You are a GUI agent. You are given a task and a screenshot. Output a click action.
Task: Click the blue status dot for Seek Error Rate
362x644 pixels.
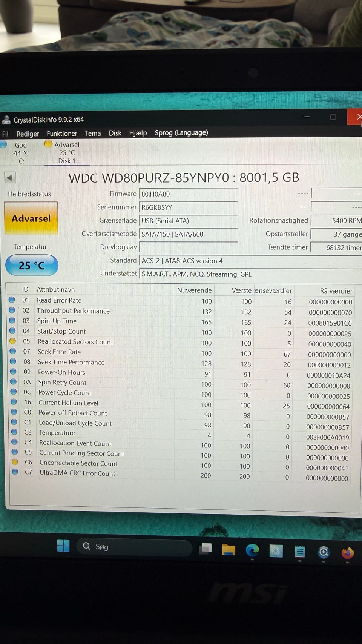pyautogui.click(x=13, y=351)
